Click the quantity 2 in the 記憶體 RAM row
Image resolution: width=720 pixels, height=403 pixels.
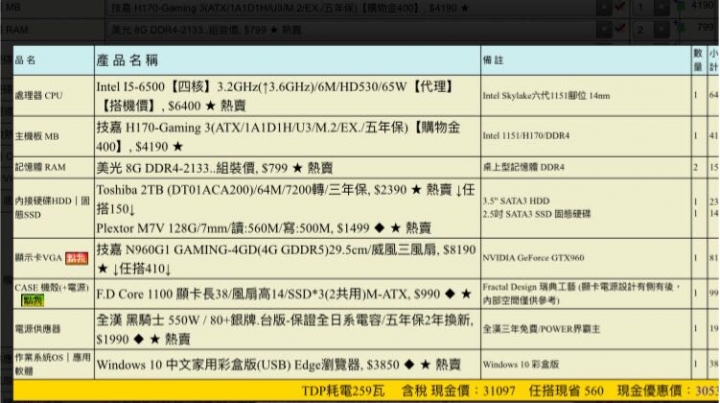(696, 168)
